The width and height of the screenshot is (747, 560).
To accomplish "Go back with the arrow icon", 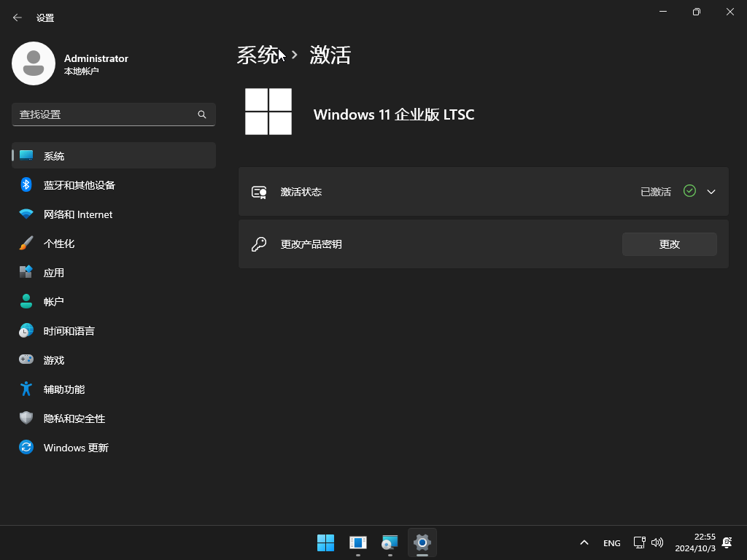I will 18,17.
